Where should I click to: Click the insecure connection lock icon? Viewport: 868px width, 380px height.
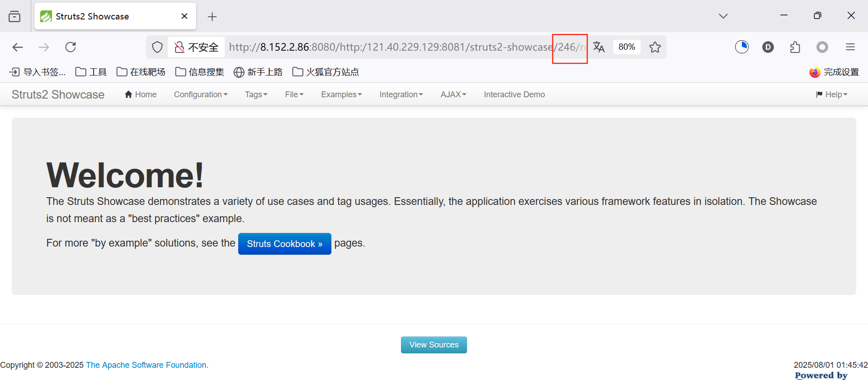pos(179,47)
